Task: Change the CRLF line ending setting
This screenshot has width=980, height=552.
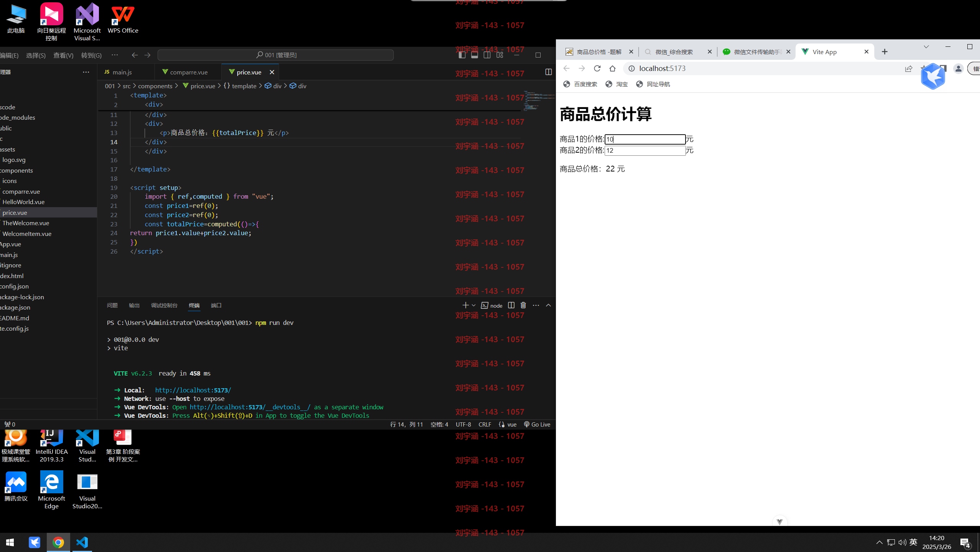Action: coord(485,424)
